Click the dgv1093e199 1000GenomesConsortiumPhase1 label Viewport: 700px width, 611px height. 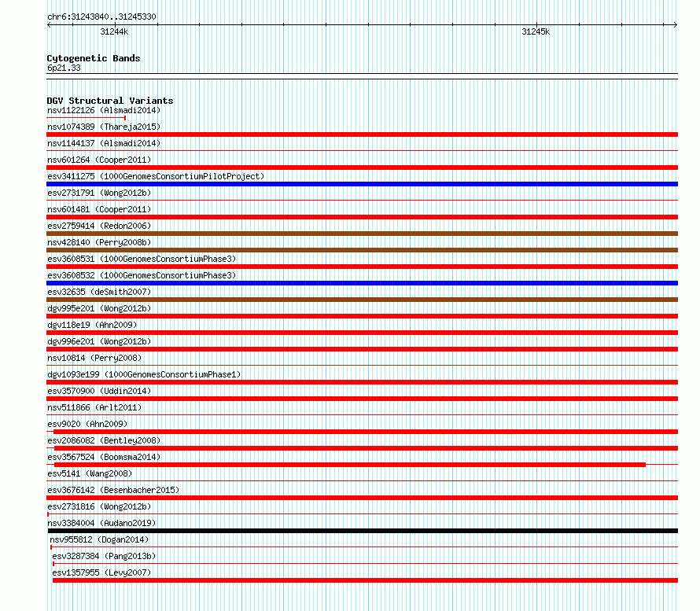(x=144, y=374)
